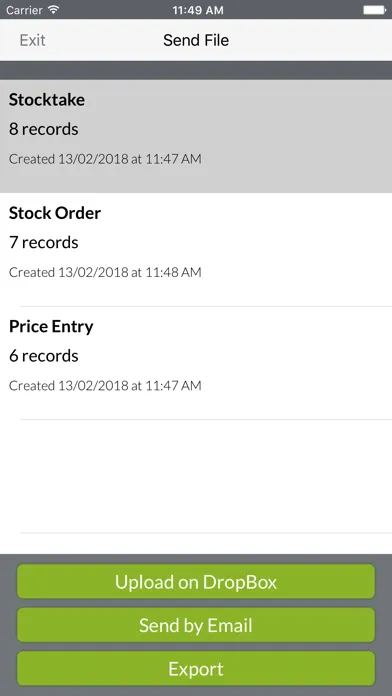This screenshot has width=392, height=696.
Task: Tap Stocktake creation date at 11:47 AM
Action: [x=105, y=158]
